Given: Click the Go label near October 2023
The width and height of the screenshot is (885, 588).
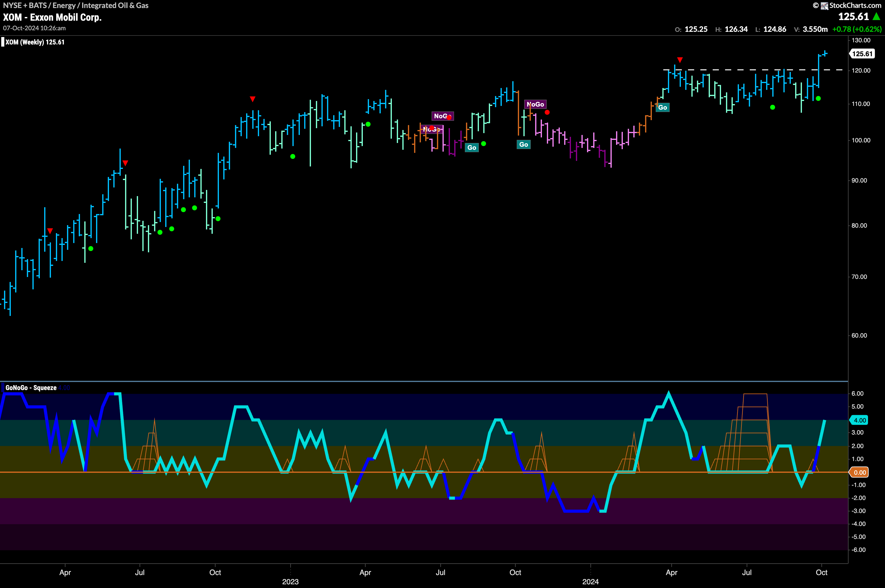Looking at the screenshot, I should point(523,145).
